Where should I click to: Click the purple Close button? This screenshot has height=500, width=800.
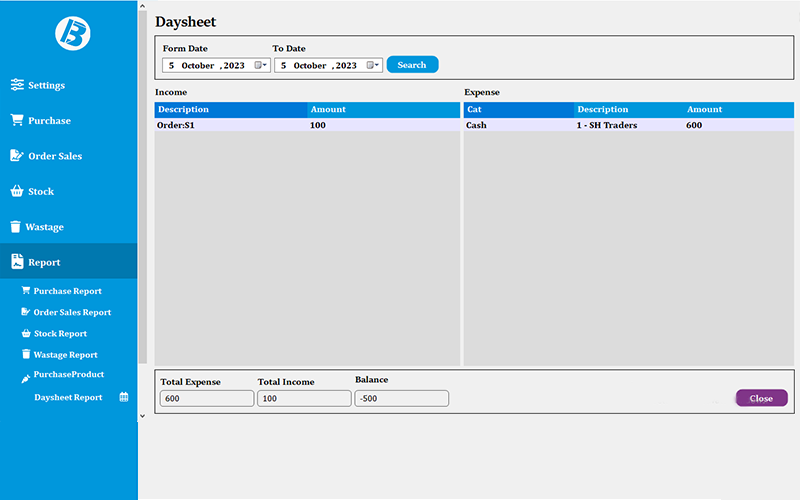[761, 398]
